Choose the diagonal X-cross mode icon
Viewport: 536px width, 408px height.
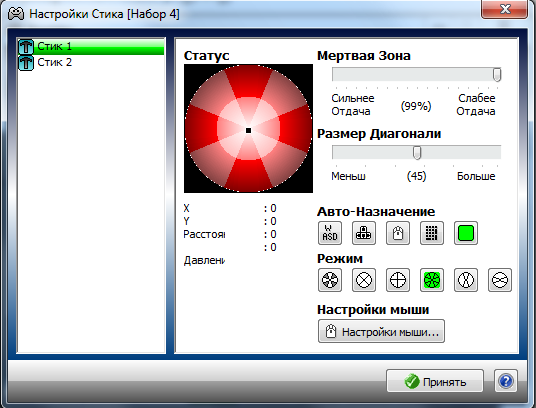click(364, 280)
